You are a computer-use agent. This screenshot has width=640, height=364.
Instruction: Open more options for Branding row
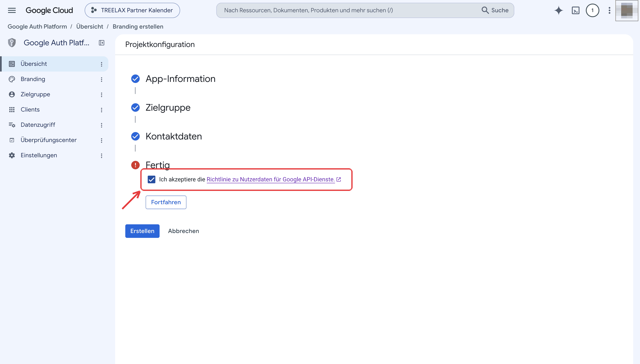coord(102,80)
